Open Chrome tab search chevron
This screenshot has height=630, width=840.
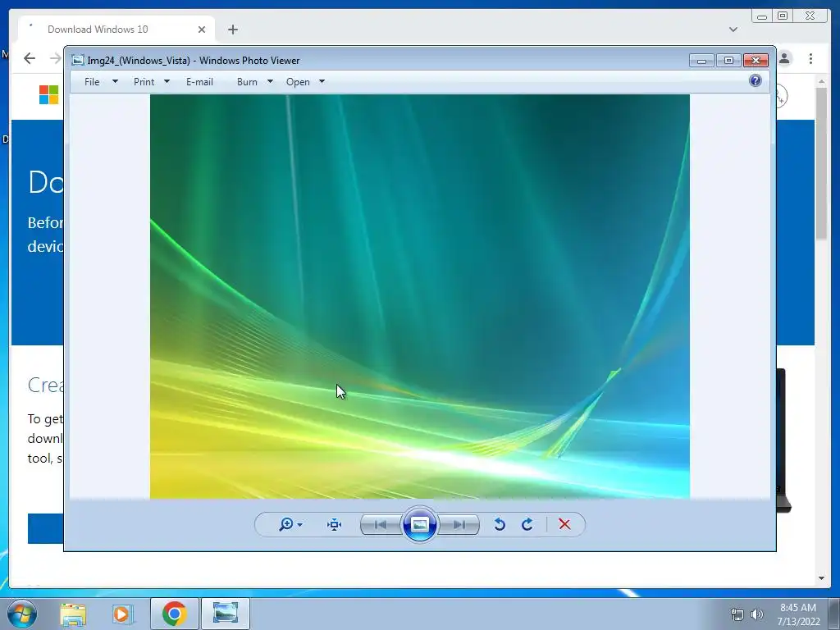pos(733,30)
